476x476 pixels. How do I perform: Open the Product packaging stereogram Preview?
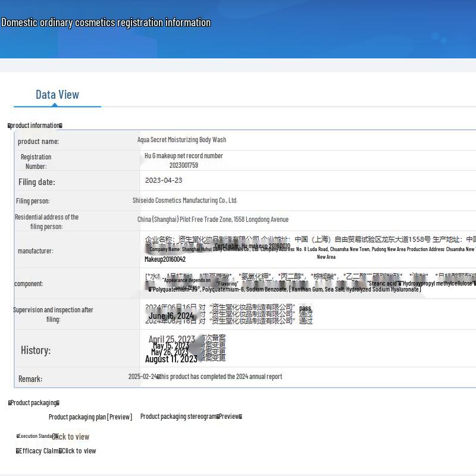[x=191, y=416]
